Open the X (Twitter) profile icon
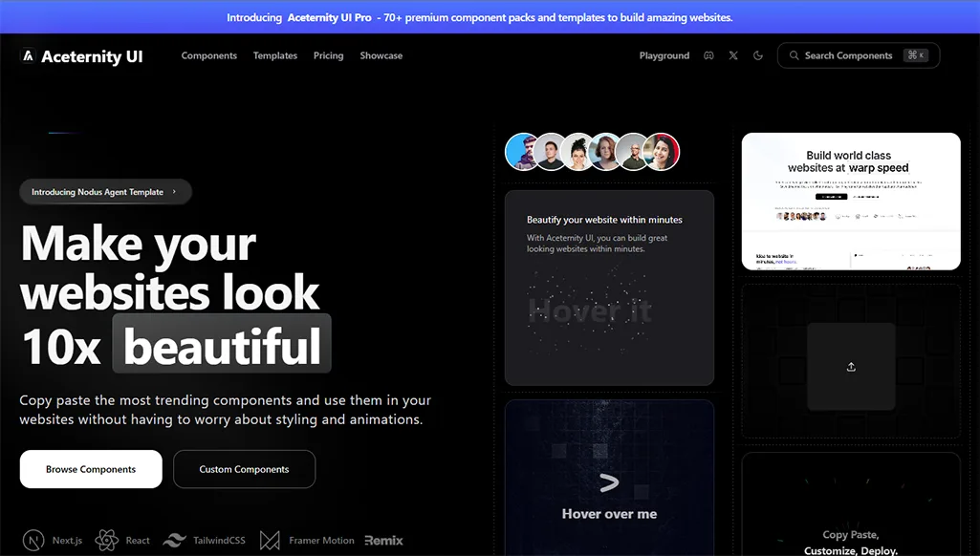Viewport: 980px width, 556px height. click(733, 55)
